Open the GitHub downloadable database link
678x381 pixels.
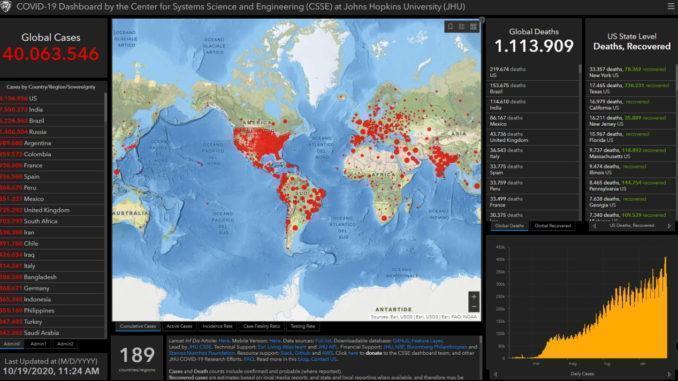click(x=400, y=341)
